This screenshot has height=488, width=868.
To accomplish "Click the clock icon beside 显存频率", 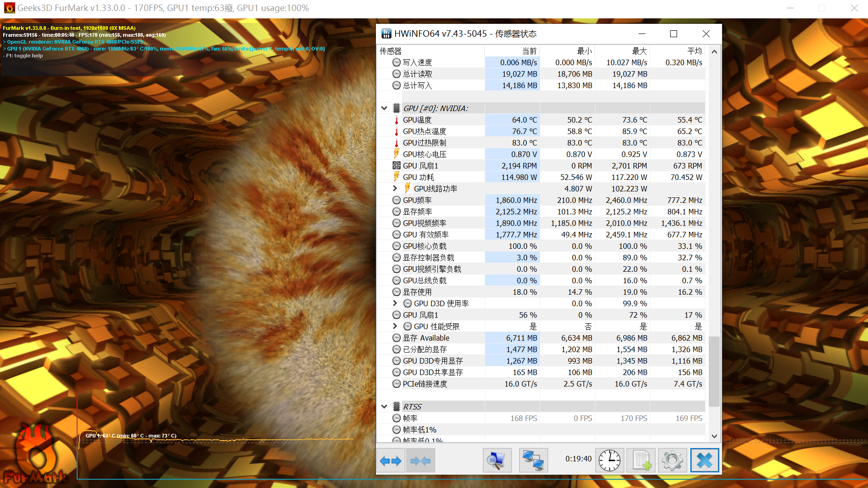I will pyautogui.click(x=397, y=212).
